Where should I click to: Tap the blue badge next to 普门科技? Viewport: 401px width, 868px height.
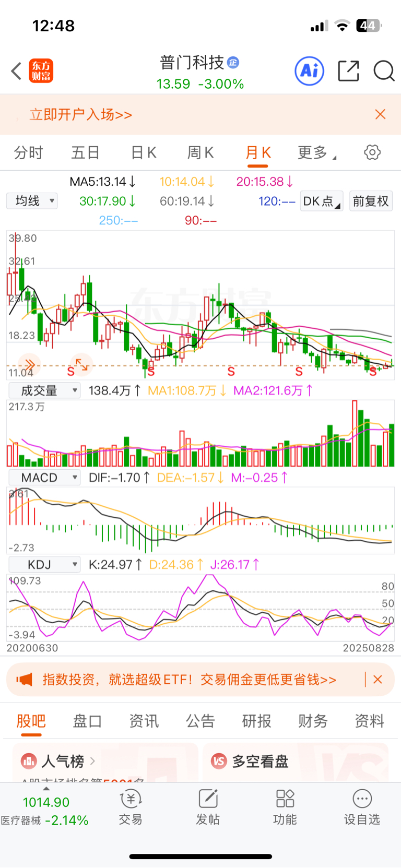[233, 63]
